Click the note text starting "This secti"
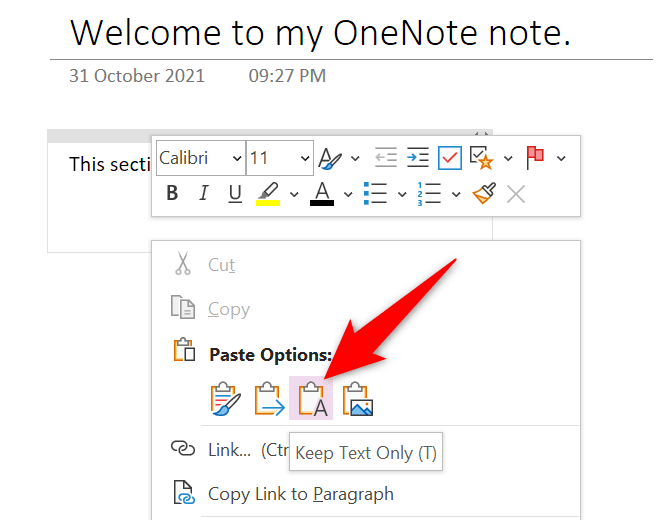Screen dimensions: 663x520 tap(110, 164)
